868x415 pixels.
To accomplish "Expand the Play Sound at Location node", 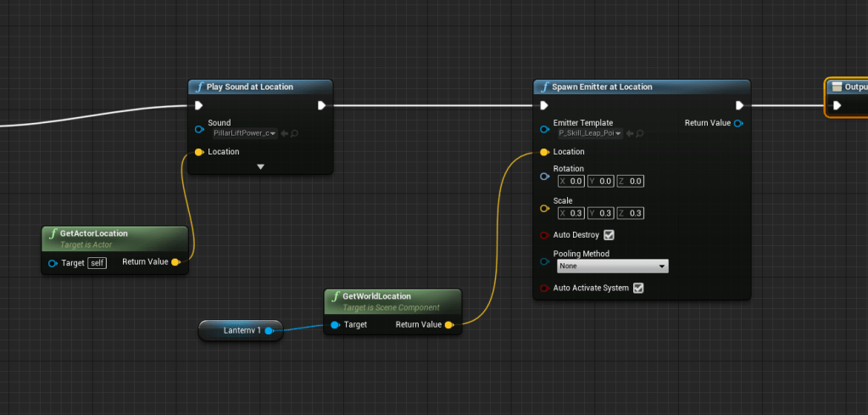I will coord(260,167).
